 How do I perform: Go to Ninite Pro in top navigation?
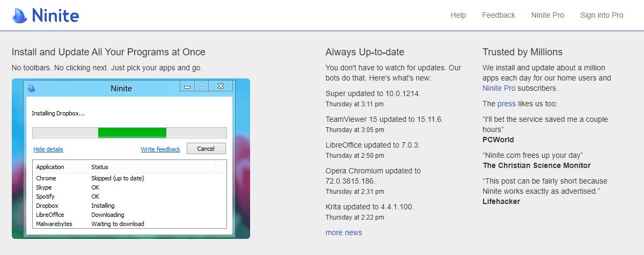tap(547, 15)
